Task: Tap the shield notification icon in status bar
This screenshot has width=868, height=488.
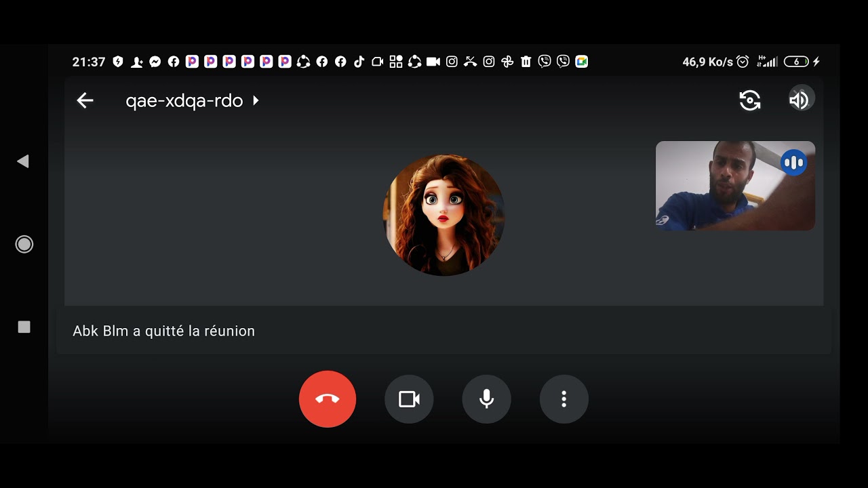Action: 118,62
